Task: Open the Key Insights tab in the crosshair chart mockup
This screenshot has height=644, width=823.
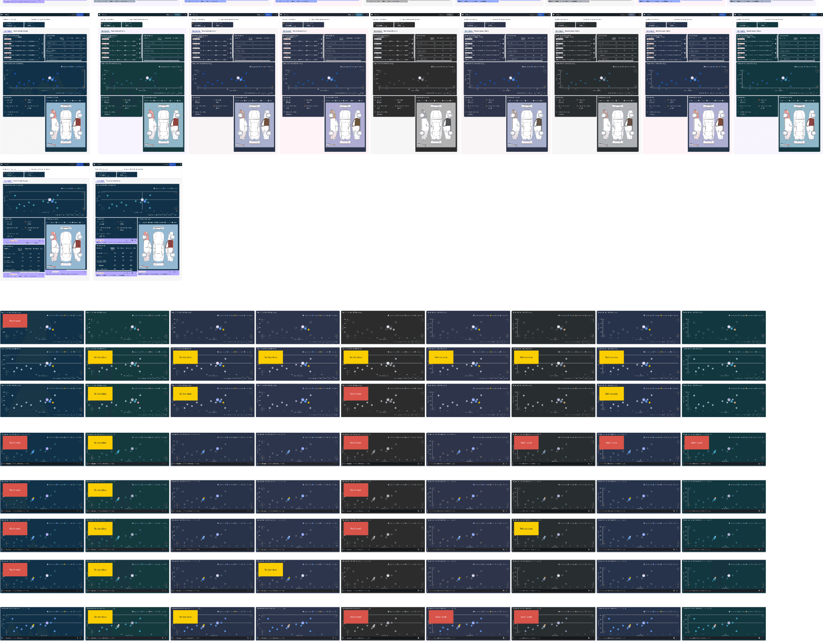Action: pos(101,181)
